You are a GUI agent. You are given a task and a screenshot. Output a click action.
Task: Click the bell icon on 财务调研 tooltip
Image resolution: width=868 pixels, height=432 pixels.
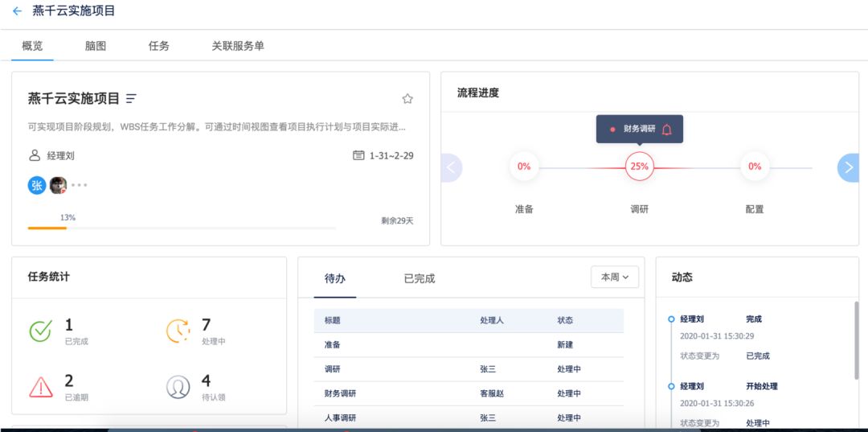click(666, 129)
